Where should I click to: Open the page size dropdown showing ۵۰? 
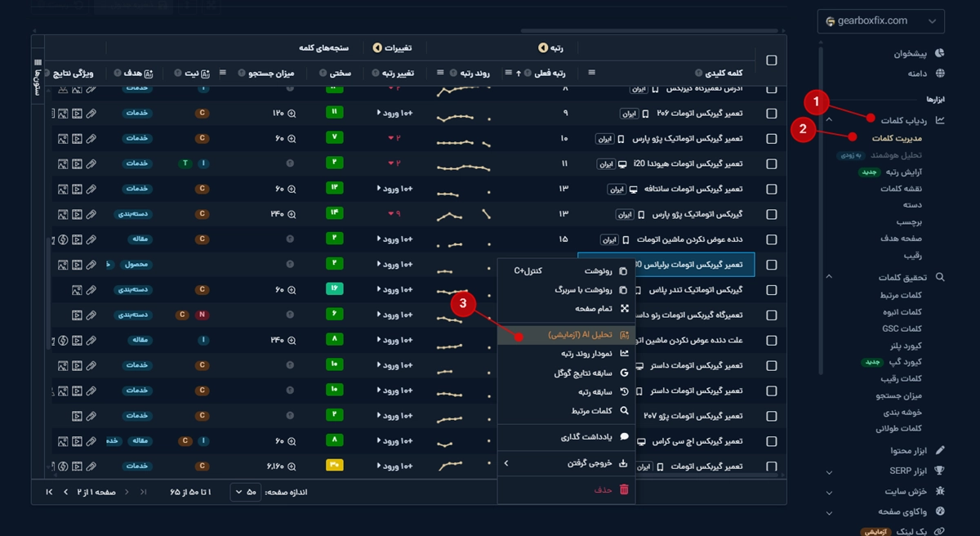point(244,492)
